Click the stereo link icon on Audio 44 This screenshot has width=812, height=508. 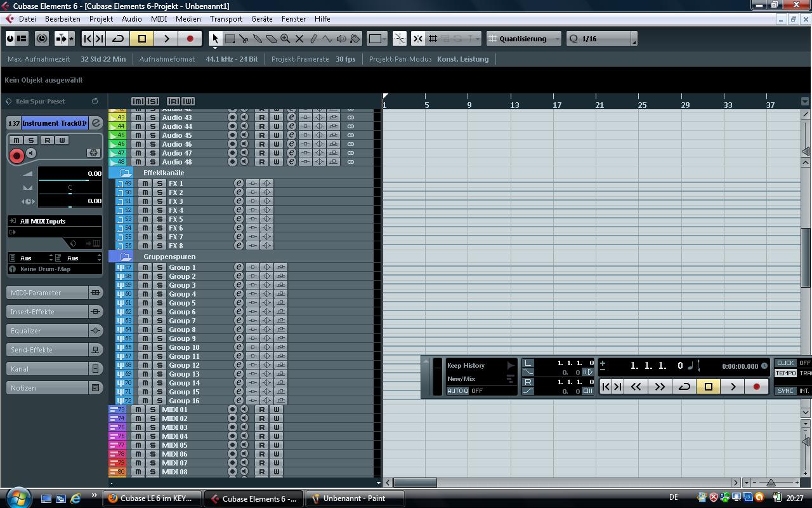pyautogui.click(x=350, y=126)
